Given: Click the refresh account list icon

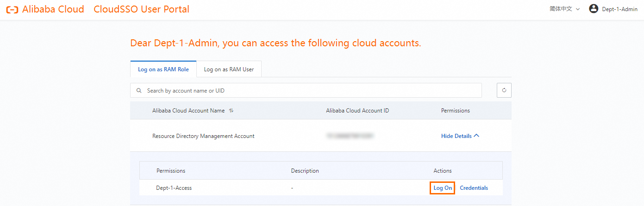Looking at the screenshot, I should pos(504,90).
